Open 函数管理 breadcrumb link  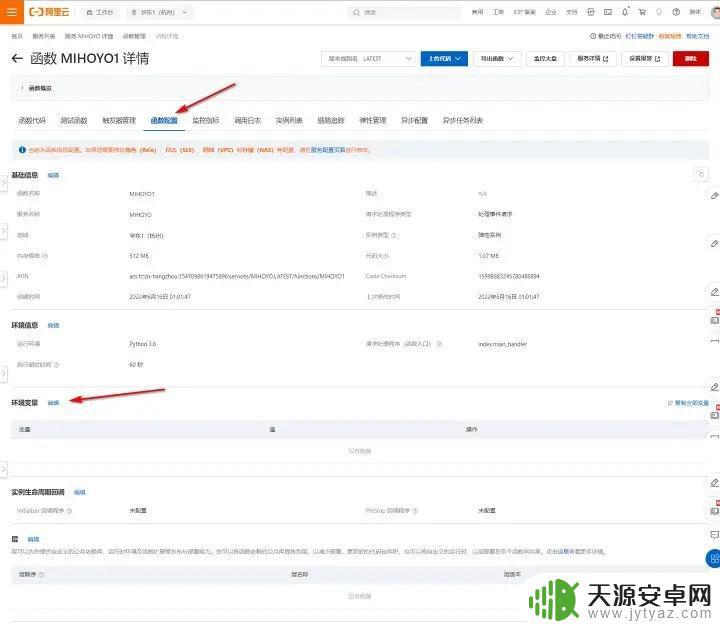coord(134,36)
